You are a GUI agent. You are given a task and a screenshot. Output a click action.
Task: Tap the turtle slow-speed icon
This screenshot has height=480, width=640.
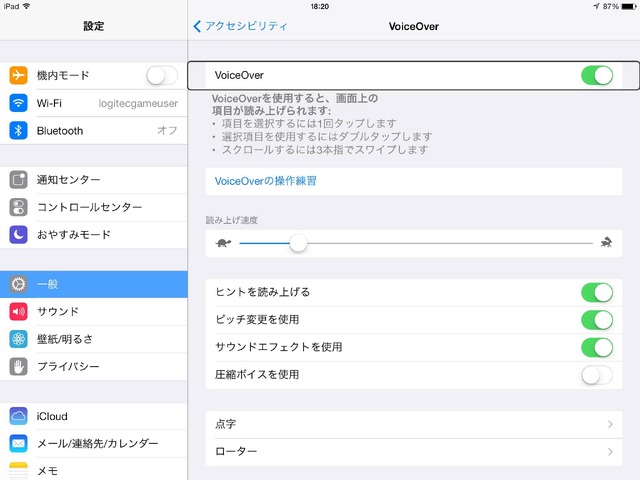tap(223, 243)
